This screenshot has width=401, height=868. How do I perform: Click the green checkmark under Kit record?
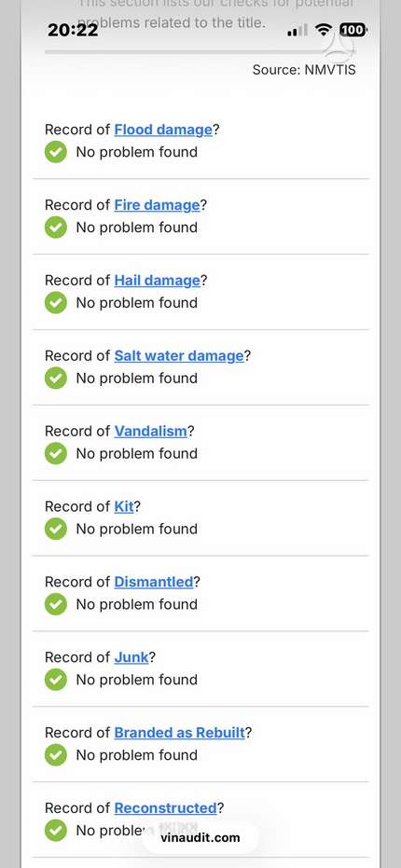55,528
